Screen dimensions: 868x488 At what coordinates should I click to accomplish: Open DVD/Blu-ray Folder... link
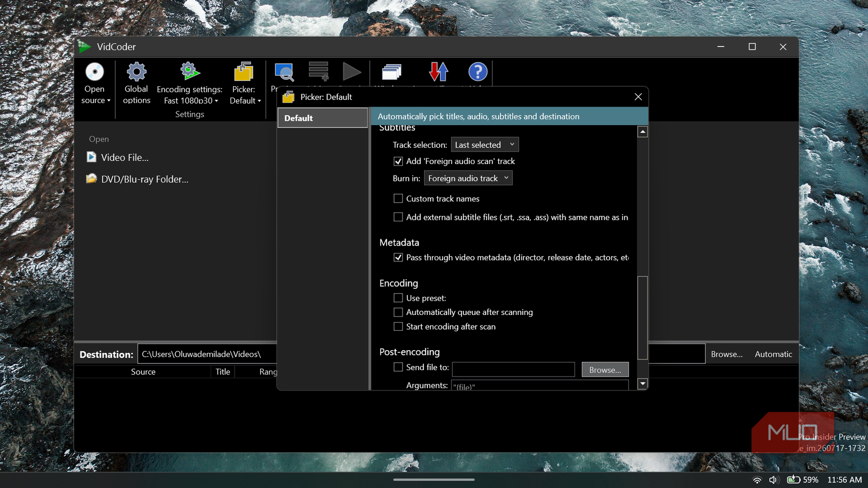(x=145, y=179)
